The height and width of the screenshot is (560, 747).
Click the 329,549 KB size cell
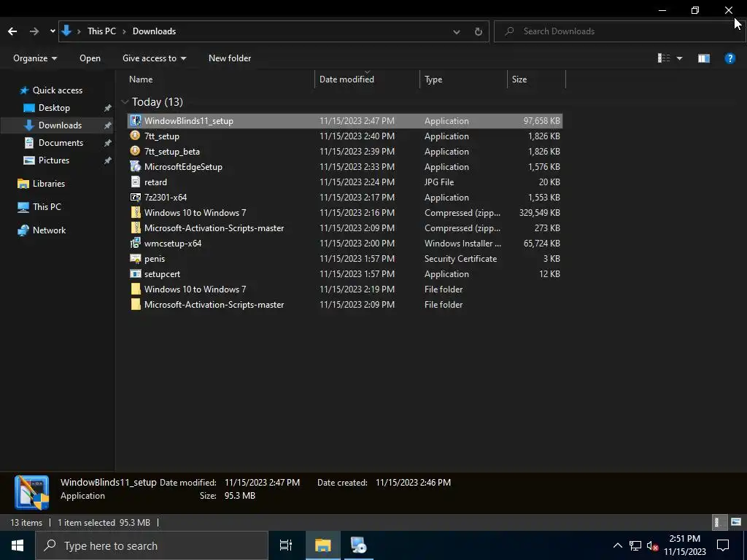click(539, 213)
